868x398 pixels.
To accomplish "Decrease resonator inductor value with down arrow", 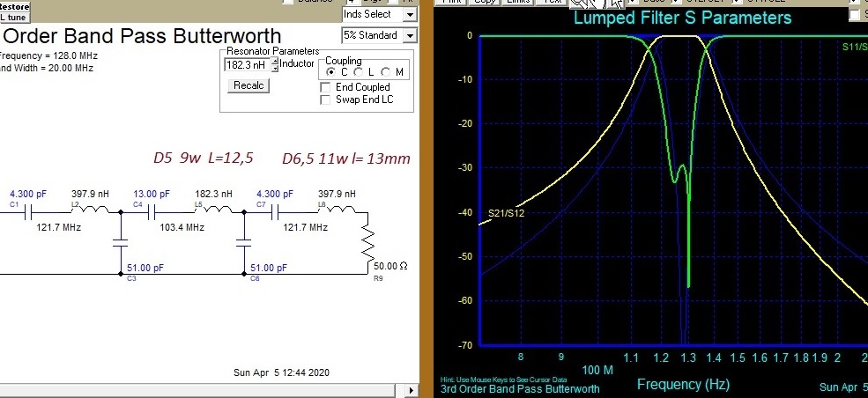I will click(275, 69).
